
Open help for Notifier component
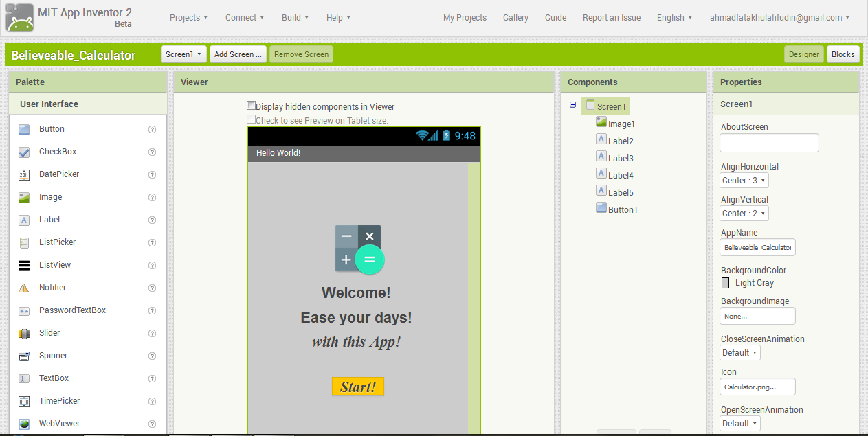tap(153, 288)
